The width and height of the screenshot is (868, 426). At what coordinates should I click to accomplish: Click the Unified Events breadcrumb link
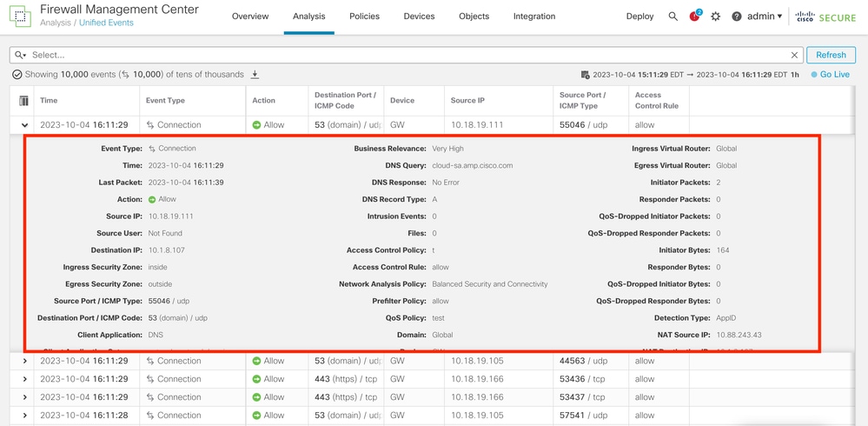pyautogui.click(x=106, y=23)
